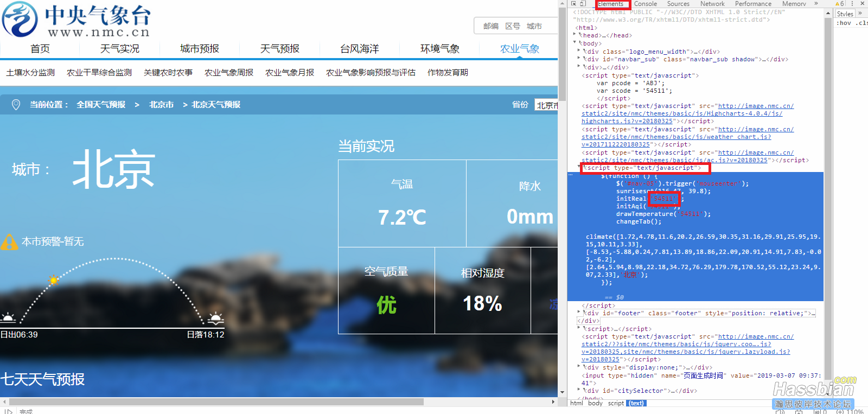Image resolution: width=868 pixels, height=414 pixels.
Task: Open 土壤水分监测 submenu link
Action: 30,73
